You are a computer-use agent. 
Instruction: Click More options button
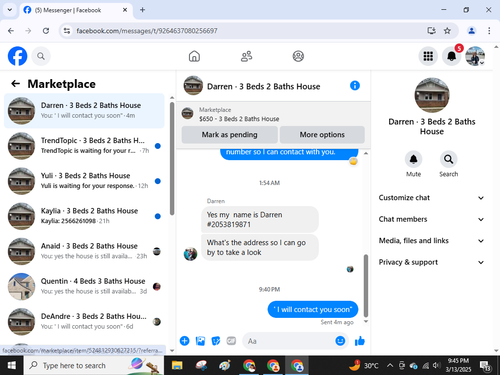(322, 135)
